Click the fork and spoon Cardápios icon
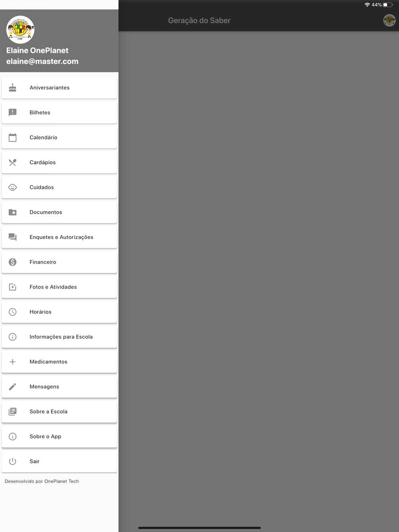This screenshot has height=532, width=399. click(13, 162)
